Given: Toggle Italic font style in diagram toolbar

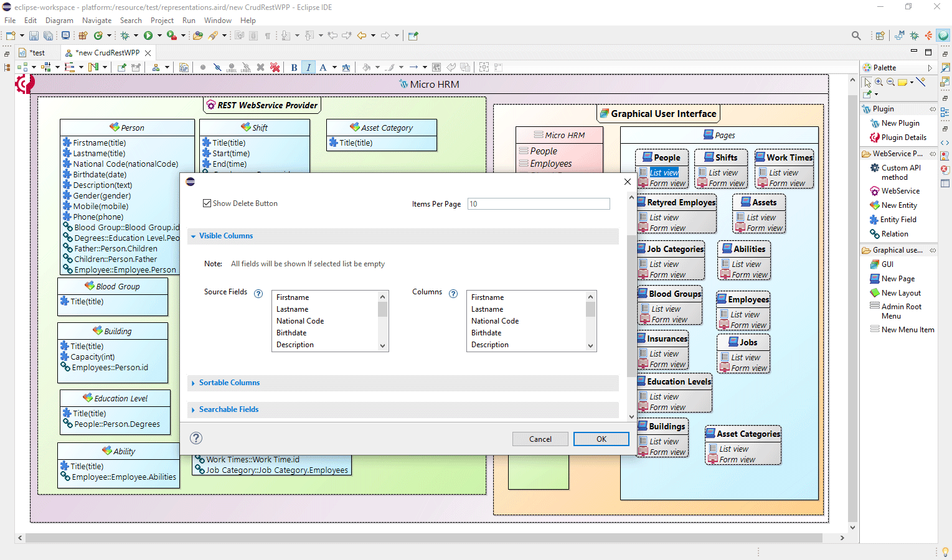Looking at the screenshot, I should point(308,67).
